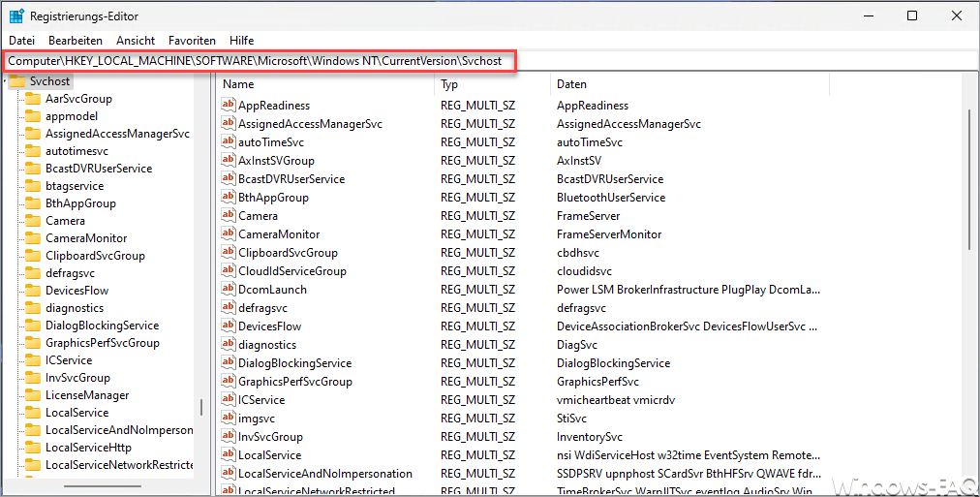The height and width of the screenshot is (497, 980).
Task: Click the CameraMonitor value string icon
Action: (229, 233)
